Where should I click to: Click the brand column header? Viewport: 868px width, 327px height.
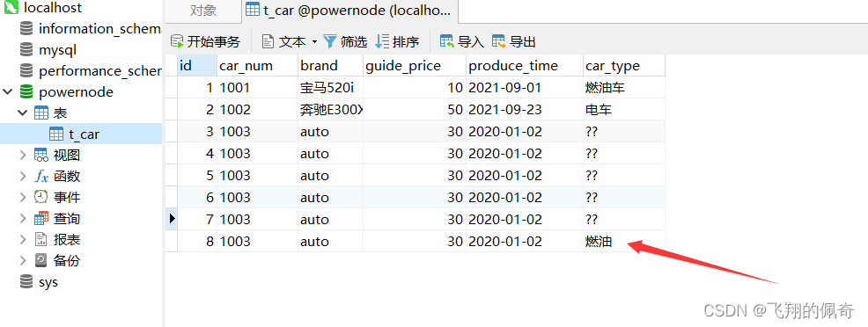(x=330, y=66)
